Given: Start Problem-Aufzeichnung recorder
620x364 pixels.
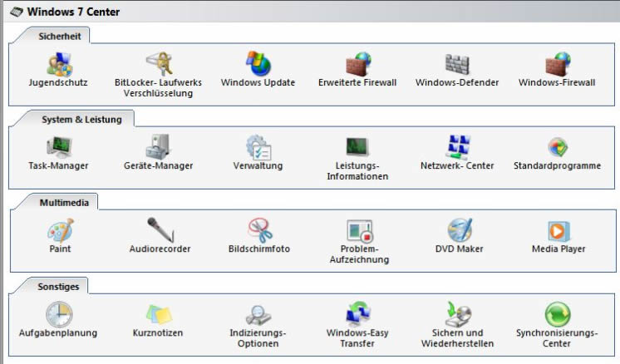Looking at the screenshot, I should pyautogui.click(x=359, y=231).
